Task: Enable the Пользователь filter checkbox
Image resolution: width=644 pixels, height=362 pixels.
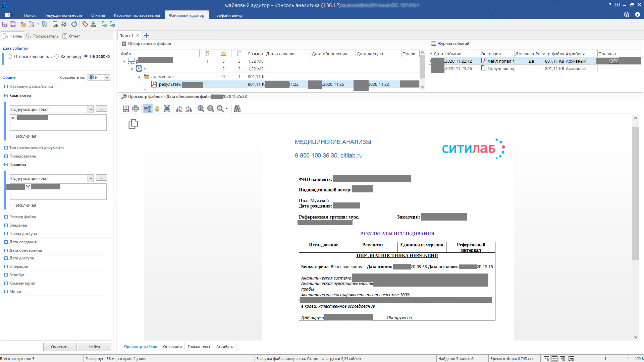Action: 6,156
